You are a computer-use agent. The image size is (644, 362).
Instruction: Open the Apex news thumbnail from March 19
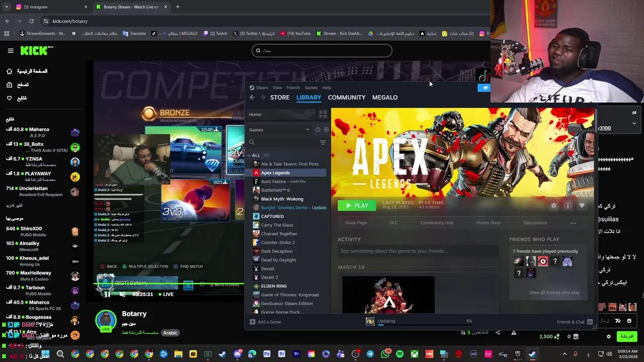(x=388, y=295)
